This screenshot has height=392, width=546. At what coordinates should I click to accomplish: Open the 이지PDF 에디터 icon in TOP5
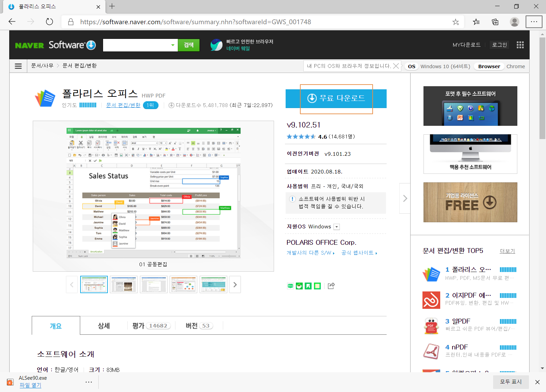431,300
